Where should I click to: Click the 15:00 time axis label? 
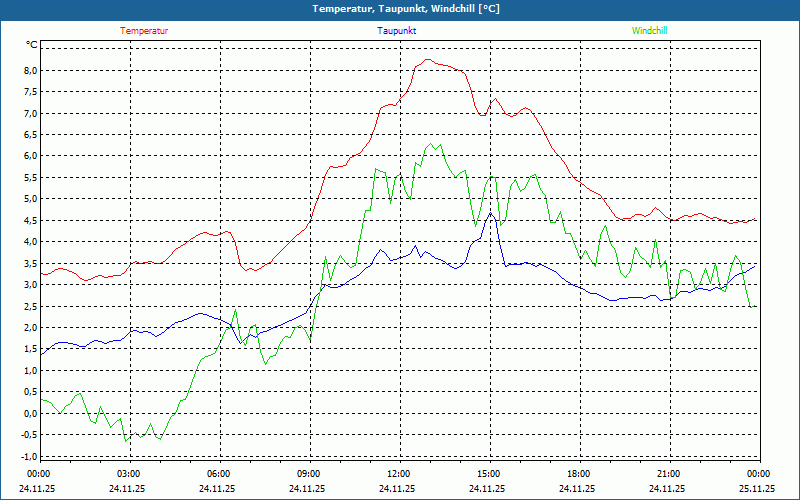coord(489,474)
